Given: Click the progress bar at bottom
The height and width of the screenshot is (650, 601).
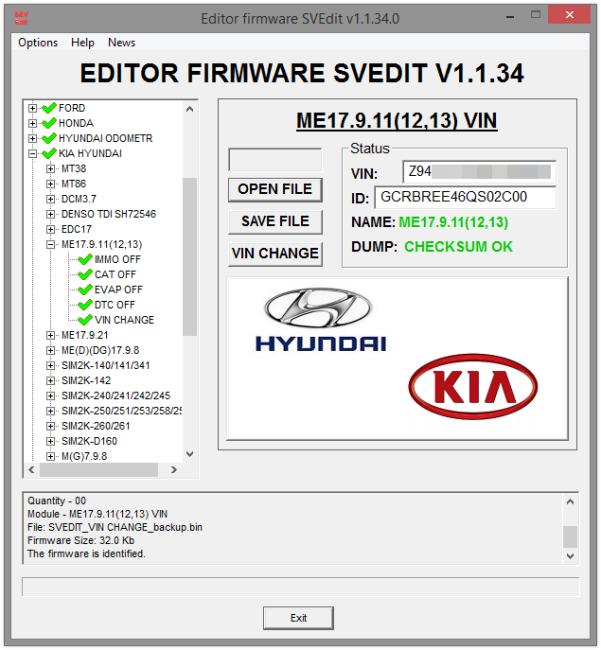Looking at the screenshot, I should click(300, 587).
